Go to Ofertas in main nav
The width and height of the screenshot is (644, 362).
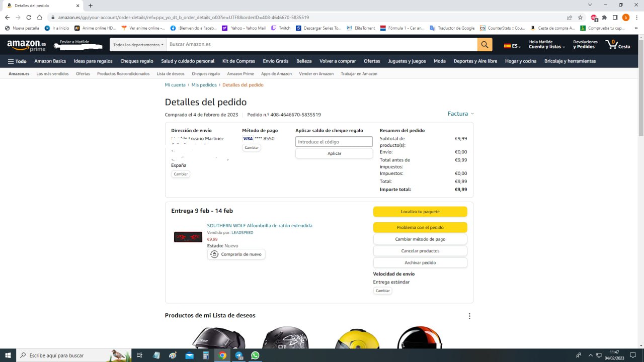[x=372, y=61]
